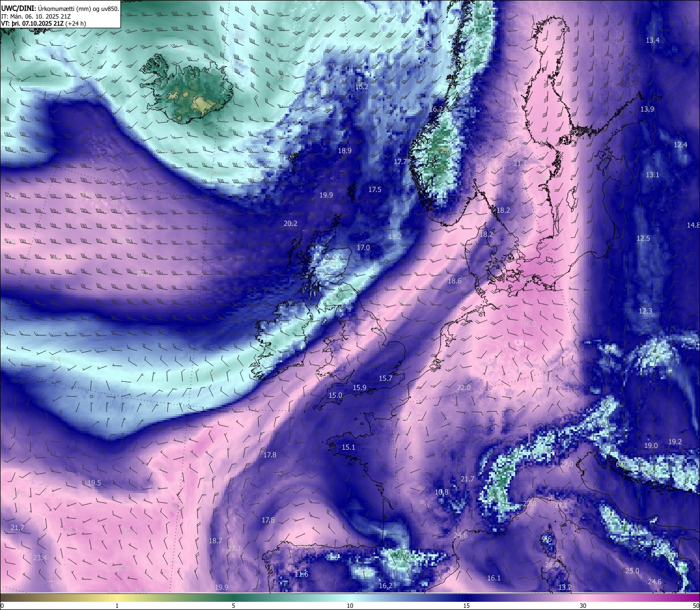Click the 17.7 value label

(400, 162)
